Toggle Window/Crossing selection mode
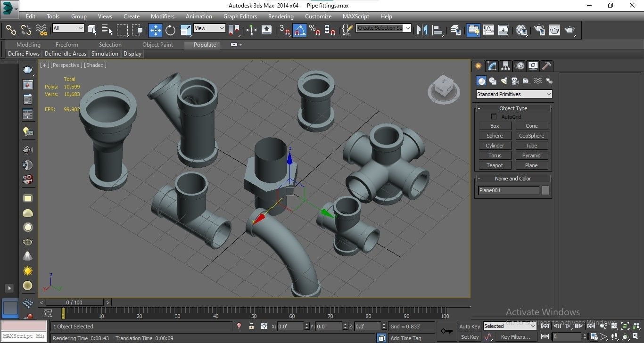Image resolution: width=644 pixels, height=343 pixels. (137, 30)
